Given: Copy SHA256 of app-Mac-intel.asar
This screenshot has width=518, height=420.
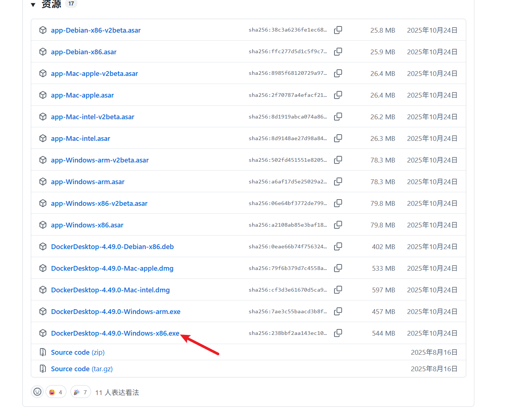Looking at the screenshot, I should tap(338, 138).
